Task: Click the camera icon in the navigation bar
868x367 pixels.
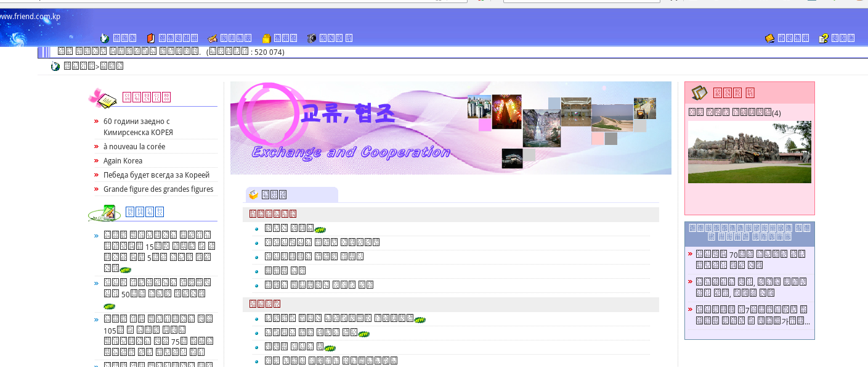Action: click(x=312, y=38)
